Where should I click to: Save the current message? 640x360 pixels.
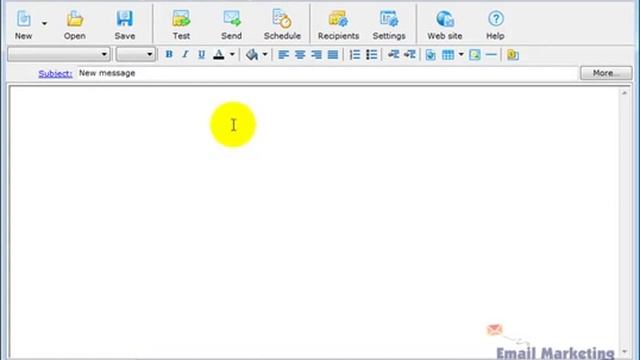tap(124, 25)
